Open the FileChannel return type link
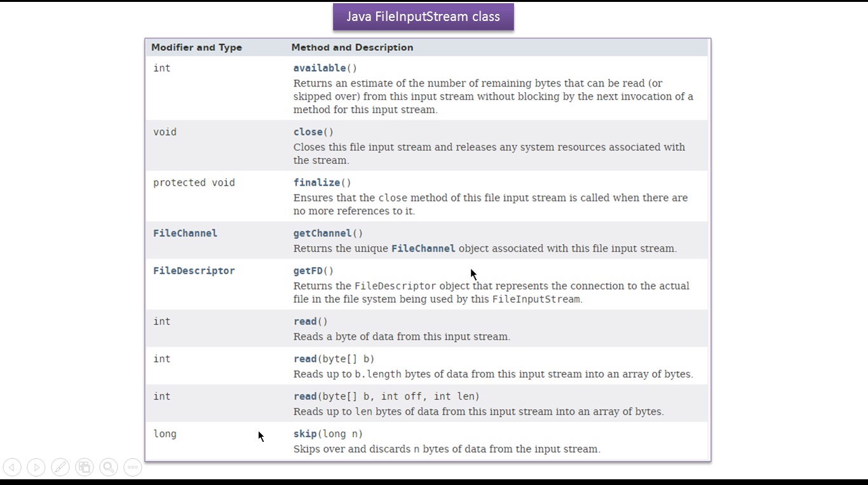The image size is (868, 485). pos(185,233)
